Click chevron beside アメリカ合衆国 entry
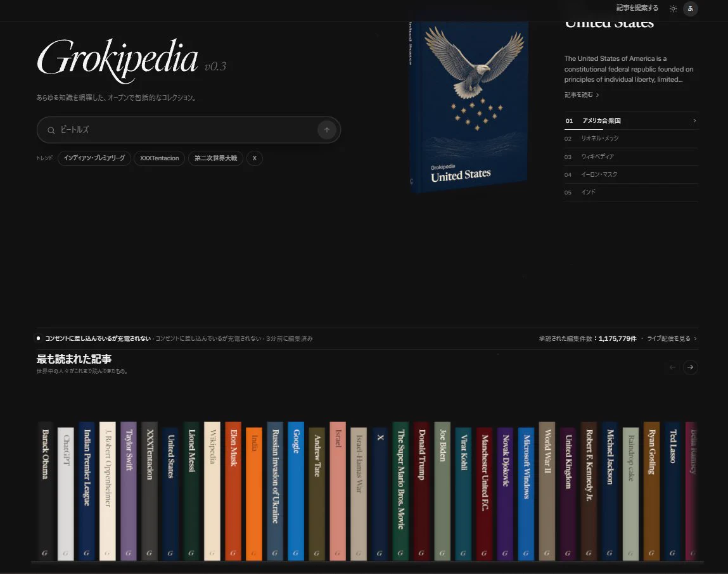The image size is (728, 574). [x=694, y=121]
